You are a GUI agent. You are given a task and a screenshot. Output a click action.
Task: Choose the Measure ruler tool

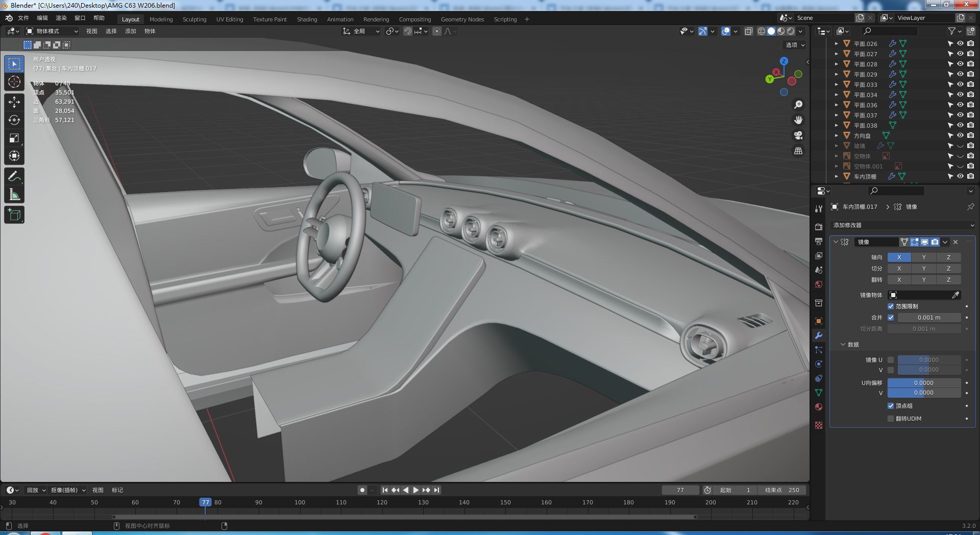pos(14,194)
